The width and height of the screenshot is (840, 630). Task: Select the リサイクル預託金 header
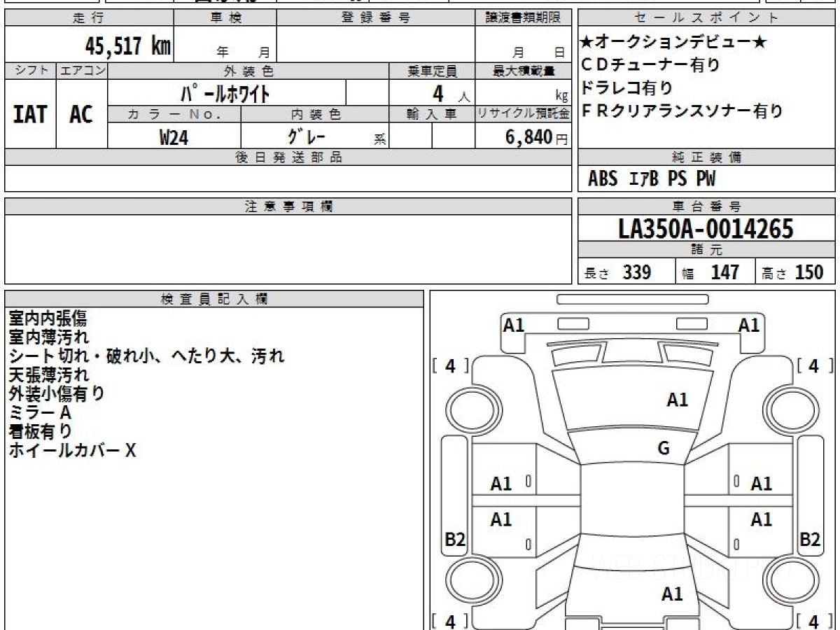(524, 113)
